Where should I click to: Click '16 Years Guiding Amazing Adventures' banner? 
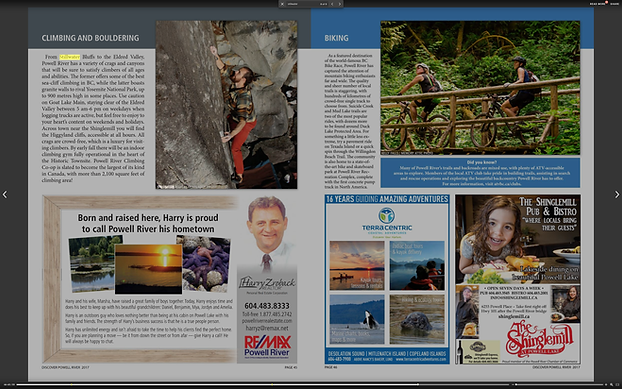click(x=387, y=199)
